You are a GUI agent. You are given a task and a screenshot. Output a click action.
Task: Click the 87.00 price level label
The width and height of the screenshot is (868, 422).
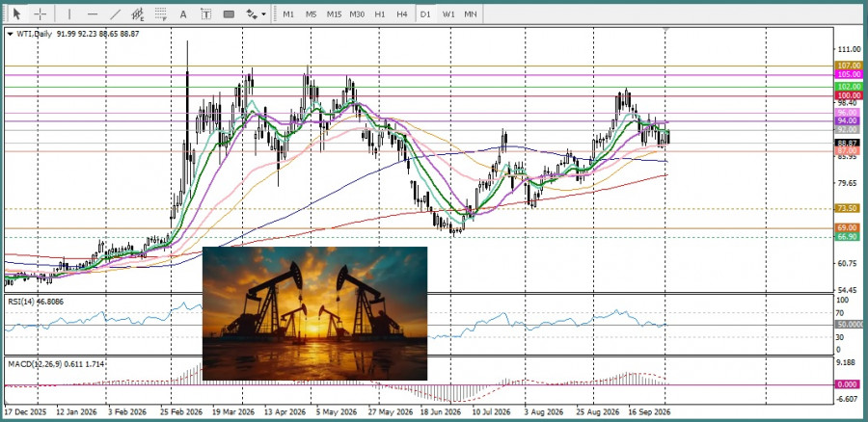pyautogui.click(x=848, y=150)
